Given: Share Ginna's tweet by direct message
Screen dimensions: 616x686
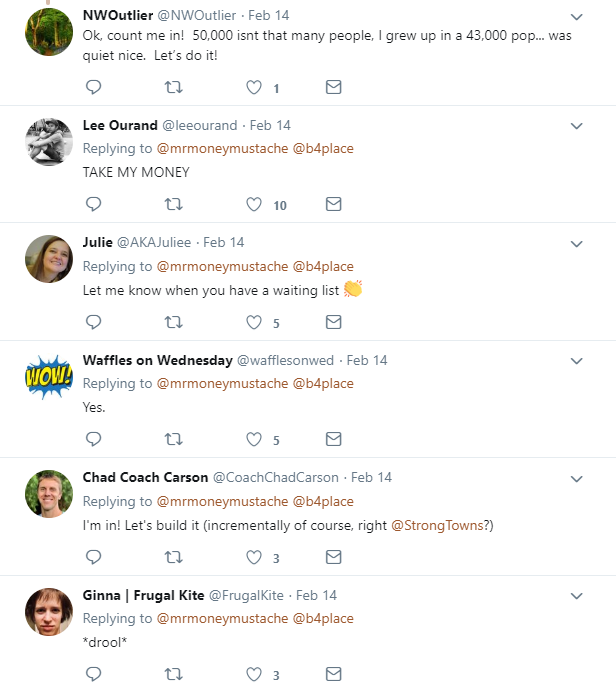Looking at the screenshot, I should [x=334, y=674].
